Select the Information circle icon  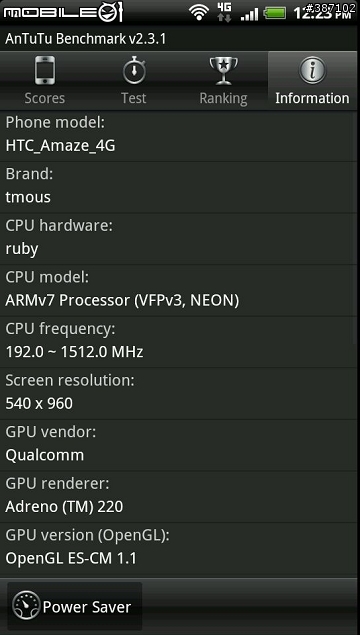point(312,70)
